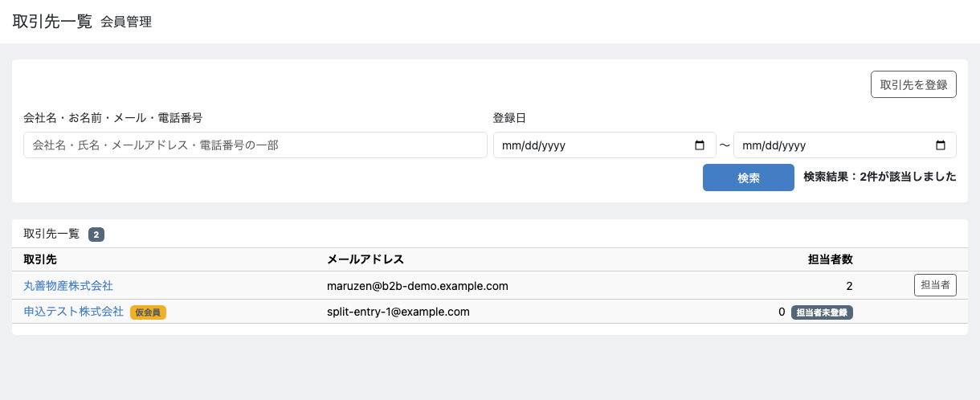This screenshot has height=400, width=980.
Task: Open the 申込テスト株式会社 link
Action: 74,312
